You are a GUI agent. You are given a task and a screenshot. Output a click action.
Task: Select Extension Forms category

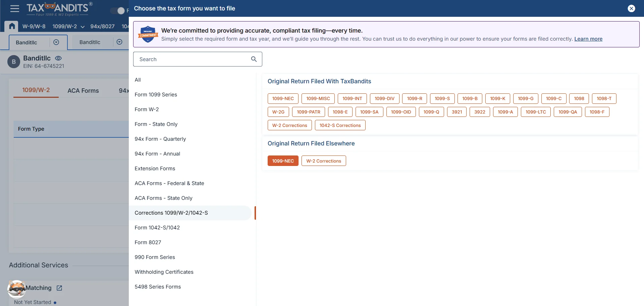190,168
